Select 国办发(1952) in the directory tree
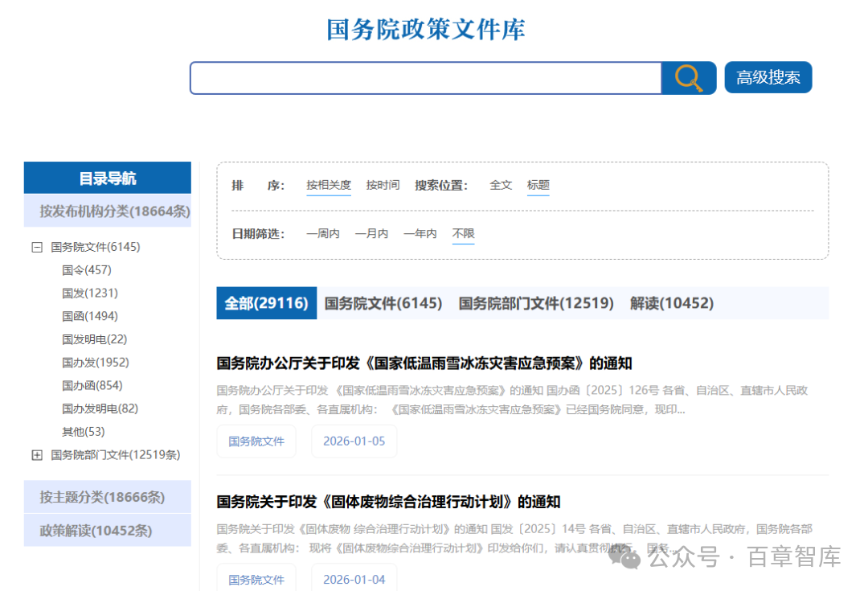The width and height of the screenshot is (868, 591). tap(95, 363)
